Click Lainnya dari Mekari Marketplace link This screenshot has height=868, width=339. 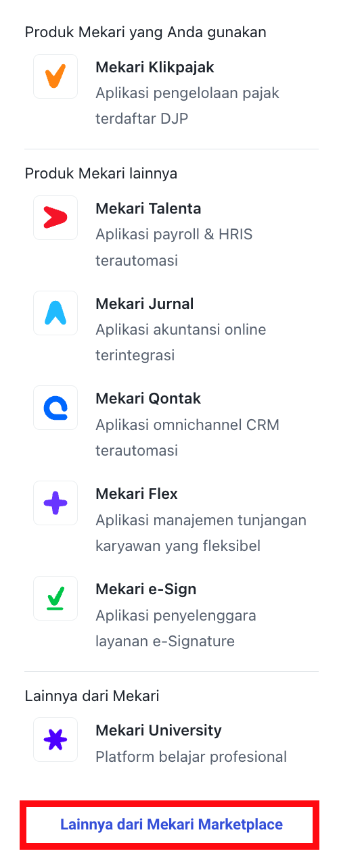coord(171,825)
